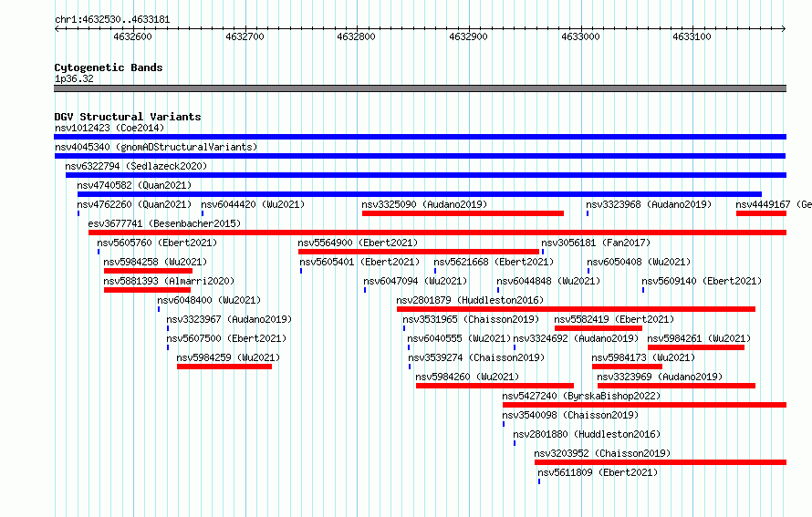Image resolution: width=812 pixels, height=517 pixels.
Task: Click ruler position 4632800
Action: point(357,36)
